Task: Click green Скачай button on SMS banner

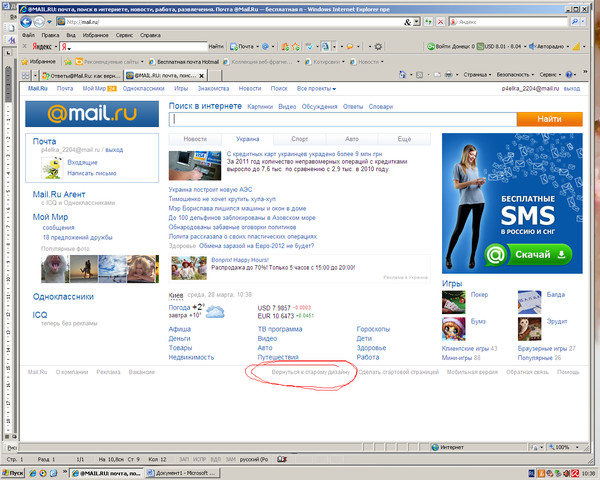Action: (x=528, y=255)
